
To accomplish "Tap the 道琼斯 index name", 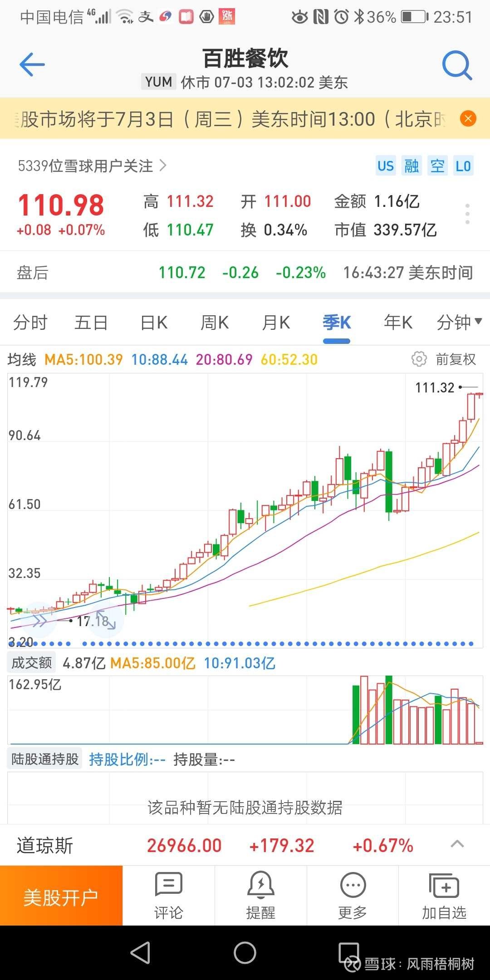I will (x=45, y=846).
